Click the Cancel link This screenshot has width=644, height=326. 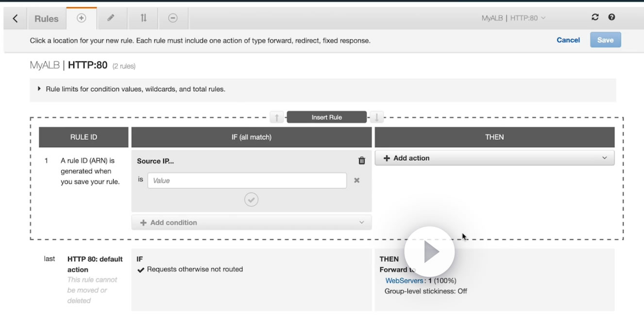tap(568, 40)
